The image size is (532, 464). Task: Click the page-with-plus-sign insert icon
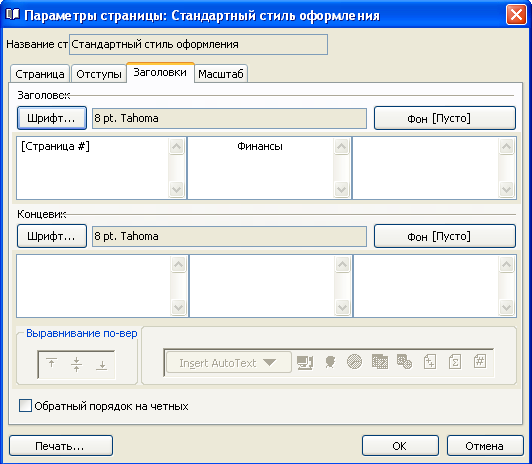pos(430,362)
